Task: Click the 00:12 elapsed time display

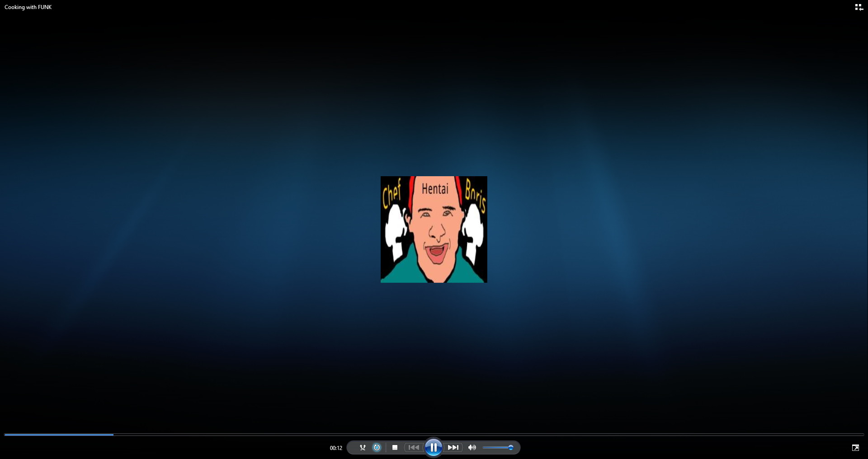Action: pyautogui.click(x=336, y=448)
